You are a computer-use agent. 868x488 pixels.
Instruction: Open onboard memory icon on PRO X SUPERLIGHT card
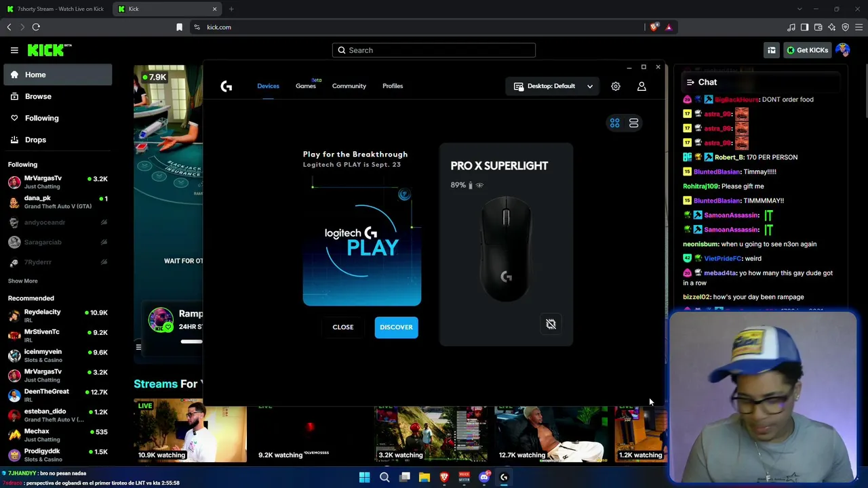[551, 324]
